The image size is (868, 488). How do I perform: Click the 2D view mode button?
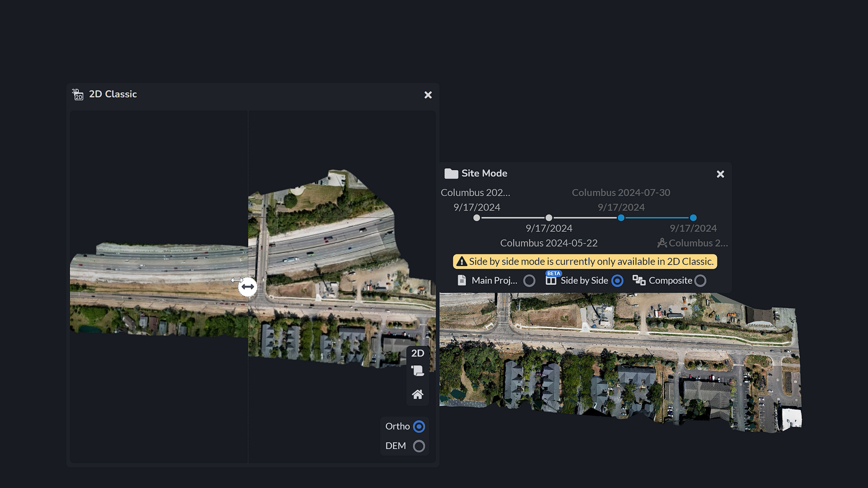pyautogui.click(x=417, y=353)
